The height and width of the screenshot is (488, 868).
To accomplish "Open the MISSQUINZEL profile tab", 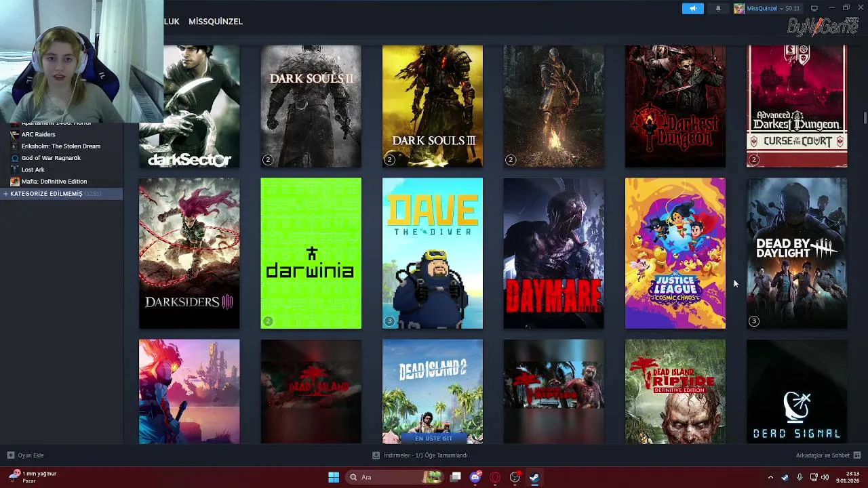I will click(215, 22).
